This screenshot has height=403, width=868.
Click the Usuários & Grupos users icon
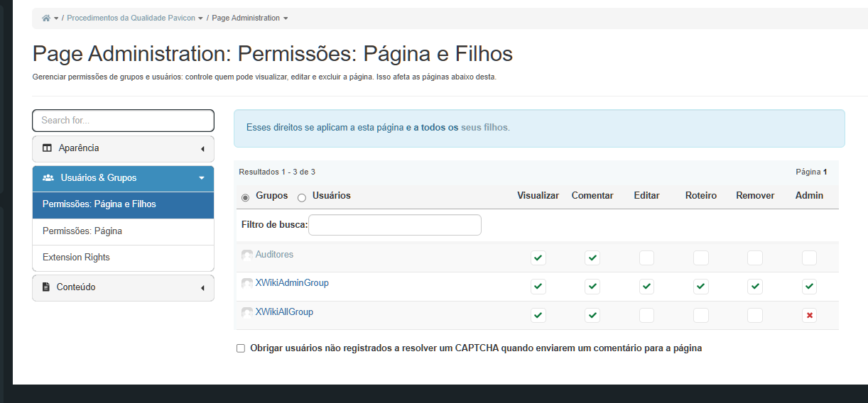pyautogui.click(x=48, y=178)
